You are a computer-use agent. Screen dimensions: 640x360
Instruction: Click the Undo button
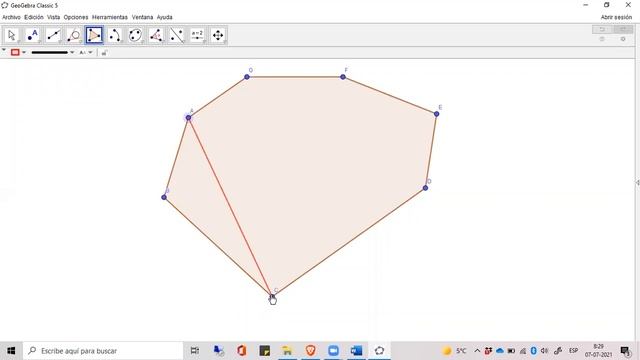point(602,29)
